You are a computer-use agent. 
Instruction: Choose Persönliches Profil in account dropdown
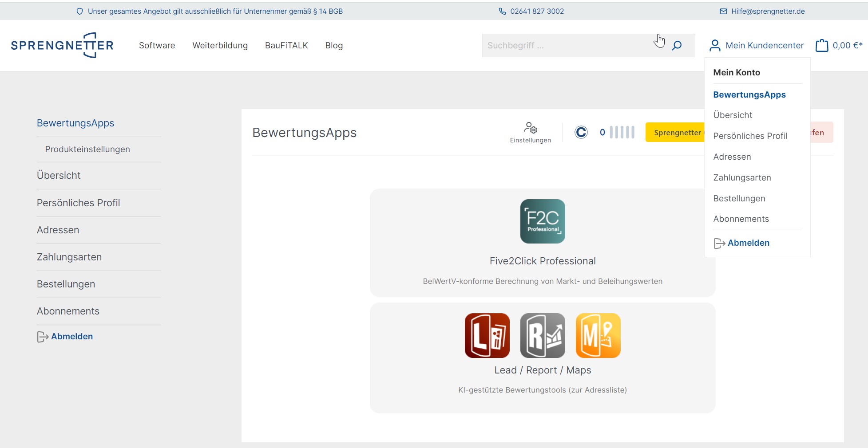tap(750, 136)
